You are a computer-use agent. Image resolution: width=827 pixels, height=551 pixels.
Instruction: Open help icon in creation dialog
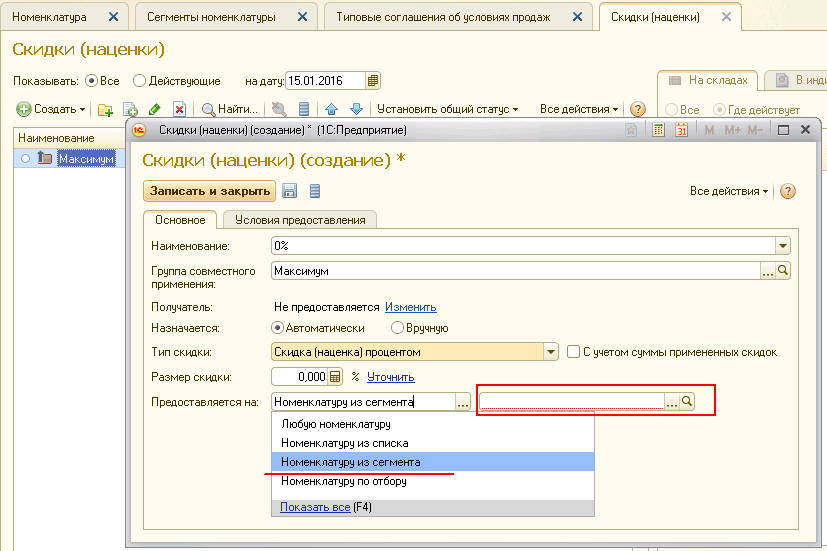787,191
